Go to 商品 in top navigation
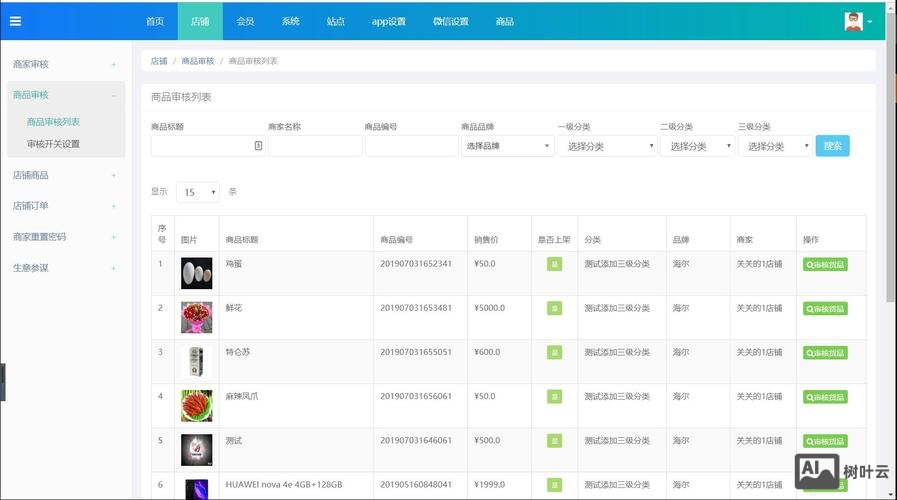897x500 pixels. 504,21
